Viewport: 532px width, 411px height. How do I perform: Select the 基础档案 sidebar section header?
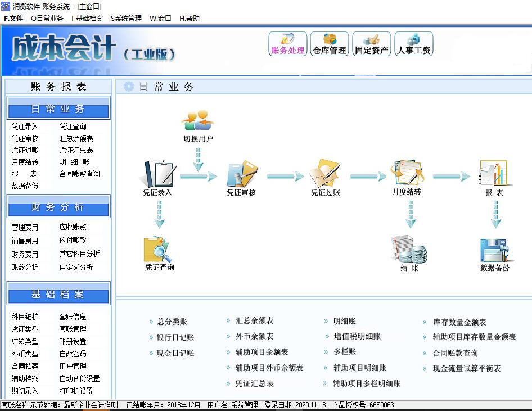pos(58,293)
